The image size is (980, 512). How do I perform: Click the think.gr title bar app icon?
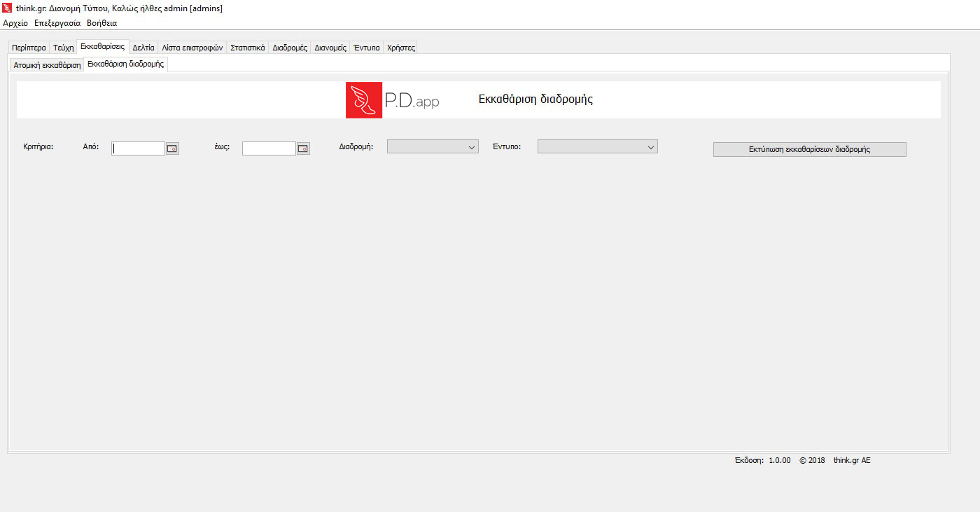tap(7, 8)
